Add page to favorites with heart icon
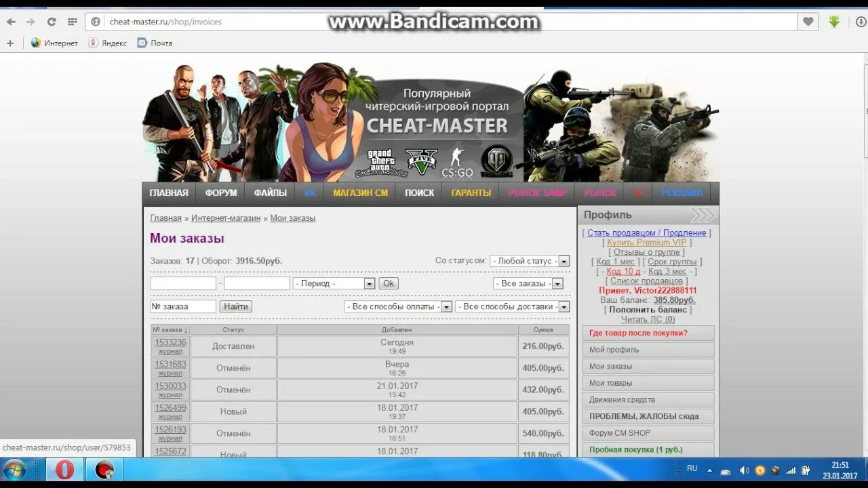The height and width of the screenshot is (488, 868). pyautogui.click(x=808, y=22)
